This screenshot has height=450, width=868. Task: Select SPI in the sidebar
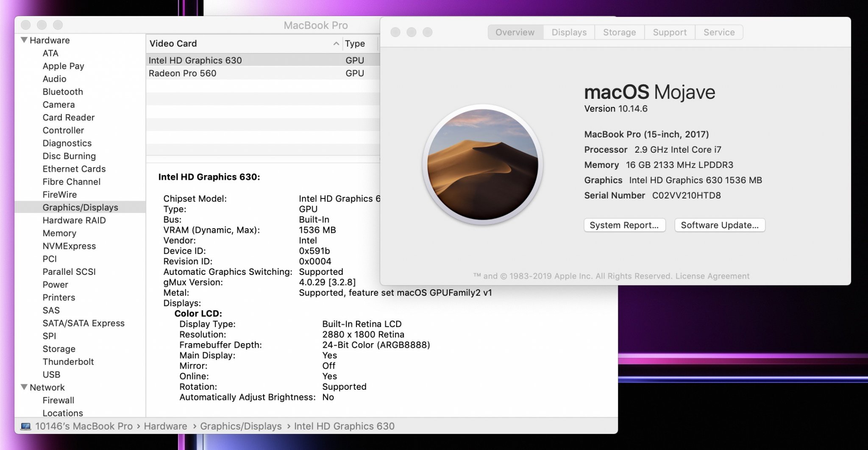point(49,336)
